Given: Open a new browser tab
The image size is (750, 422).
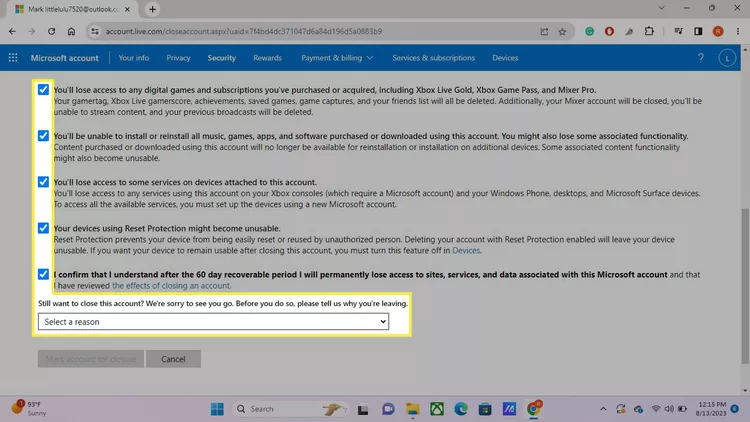Looking at the screenshot, I should [153, 9].
